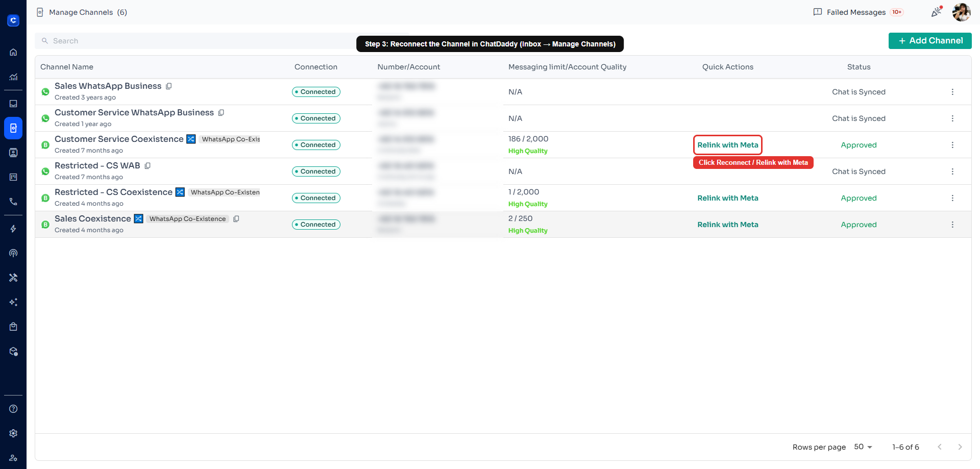This screenshot has width=980, height=469.
Task: Click coexistence icon beside Restricted - CS Coexistence
Action: coord(180,192)
